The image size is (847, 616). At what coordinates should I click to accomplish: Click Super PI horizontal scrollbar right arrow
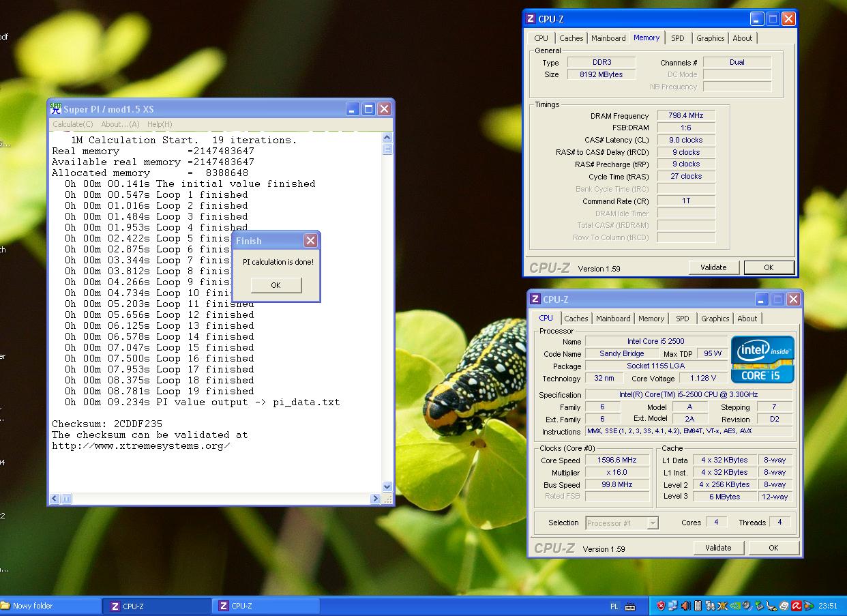point(376,499)
